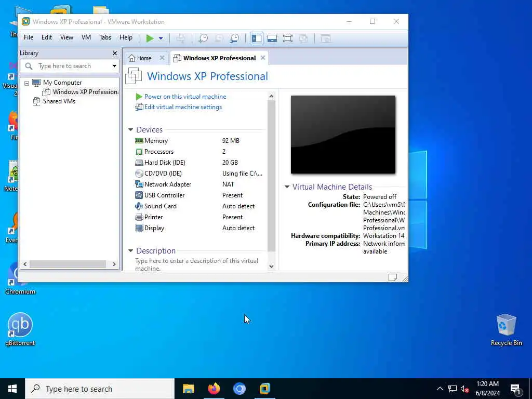532x399 pixels.
Task: Click the VM screen preview thumbnail
Action: coord(343,135)
